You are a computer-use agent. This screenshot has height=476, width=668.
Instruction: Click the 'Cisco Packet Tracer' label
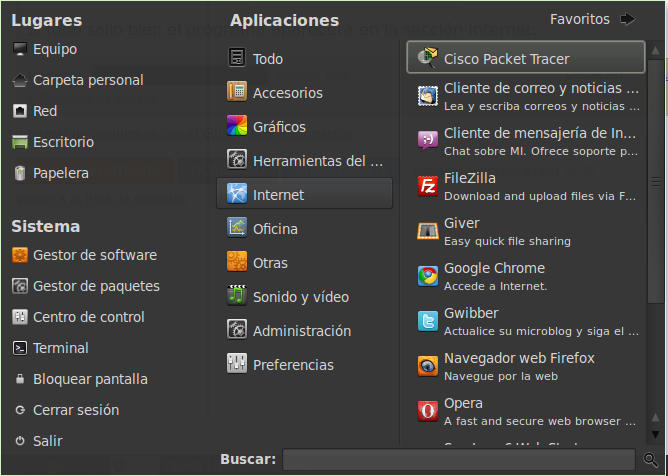tap(507, 59)
